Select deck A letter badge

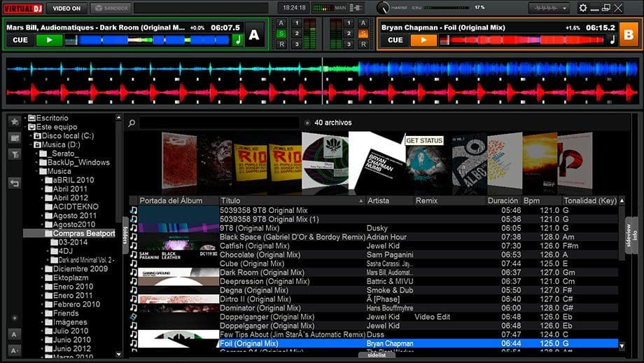[x=254, y=35]
